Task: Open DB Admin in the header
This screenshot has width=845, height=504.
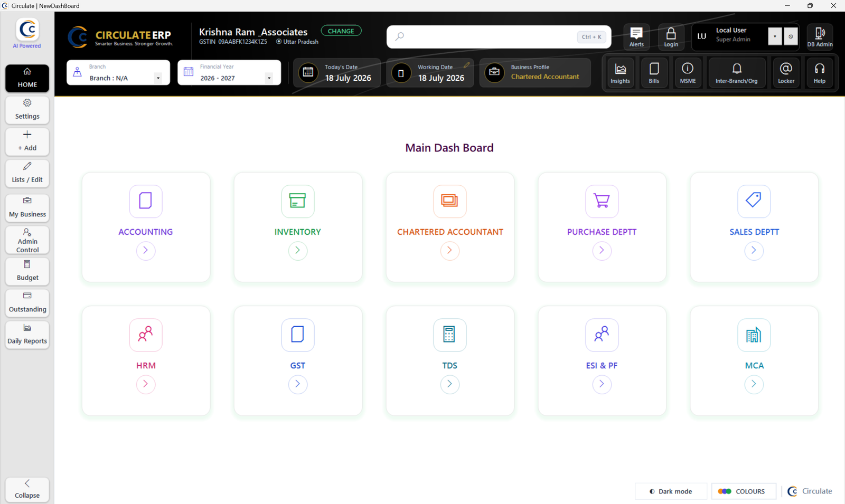Action: click(820, 37)
